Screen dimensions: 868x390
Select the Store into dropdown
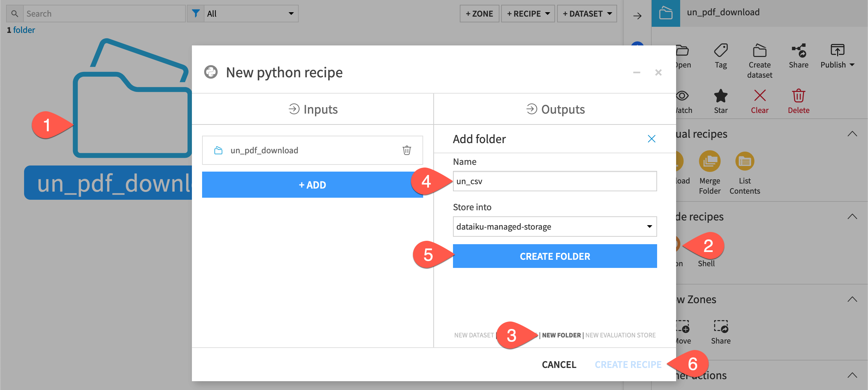click(554, 227)
